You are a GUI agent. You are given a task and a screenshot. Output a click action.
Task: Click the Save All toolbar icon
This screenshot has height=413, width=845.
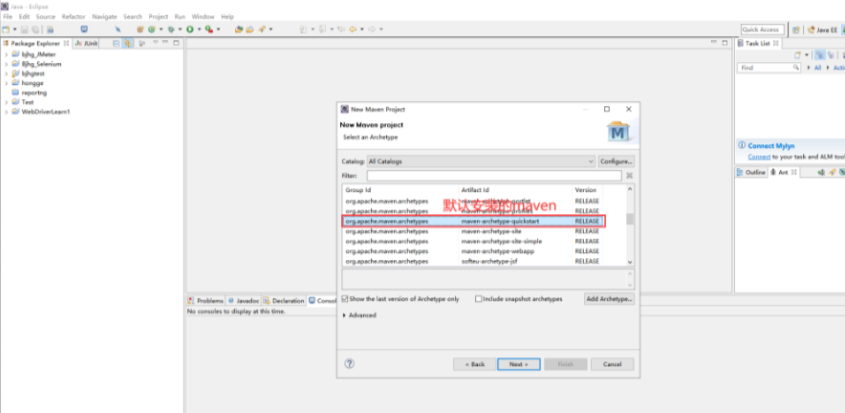click(x=35, y=29)
